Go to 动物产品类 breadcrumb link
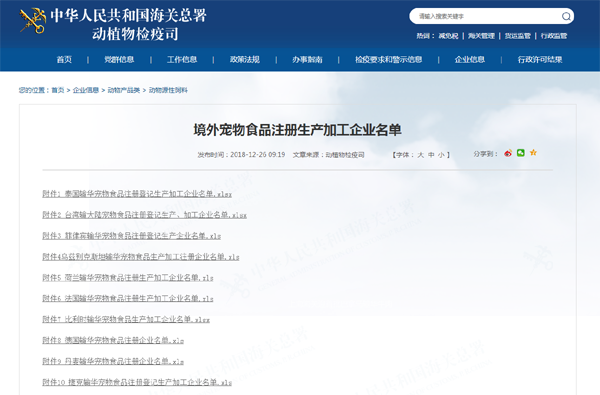 [x=124, y=90]
